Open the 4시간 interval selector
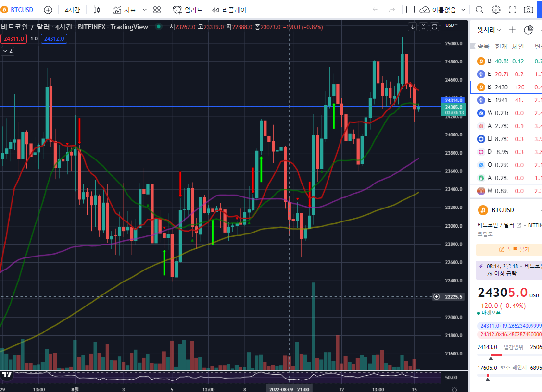This screenshot has width=542, height=392. (72, 10)
